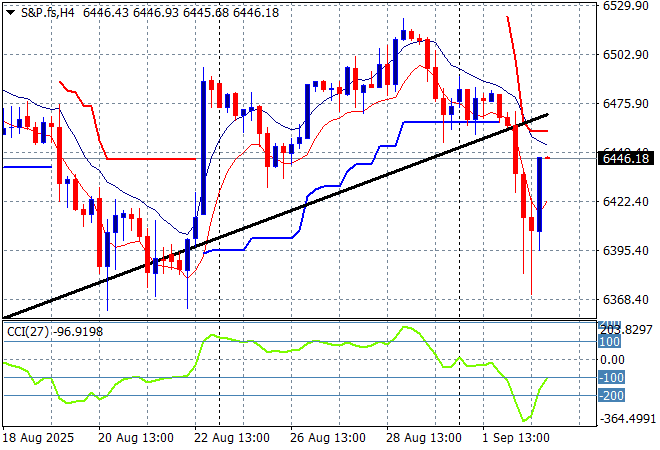Select the CCI level -100 label
The height and width of the screenshot is (450, 660).
(x=611, y=378)
